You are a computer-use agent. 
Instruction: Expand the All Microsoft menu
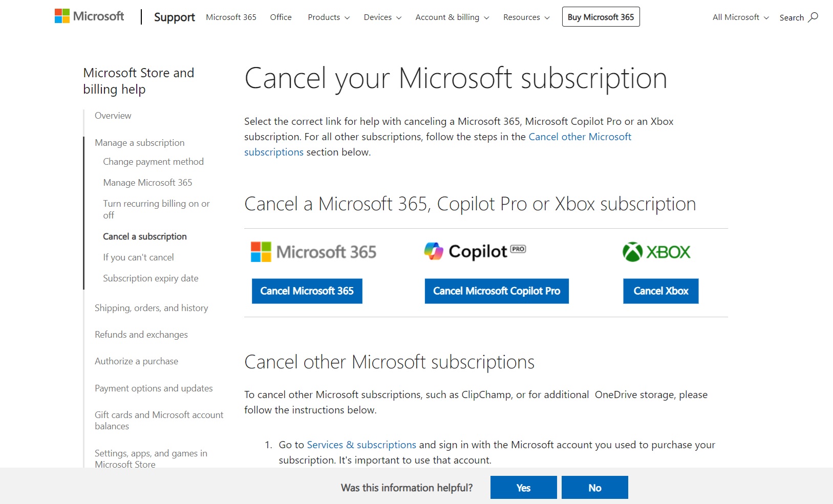(740, 17)
